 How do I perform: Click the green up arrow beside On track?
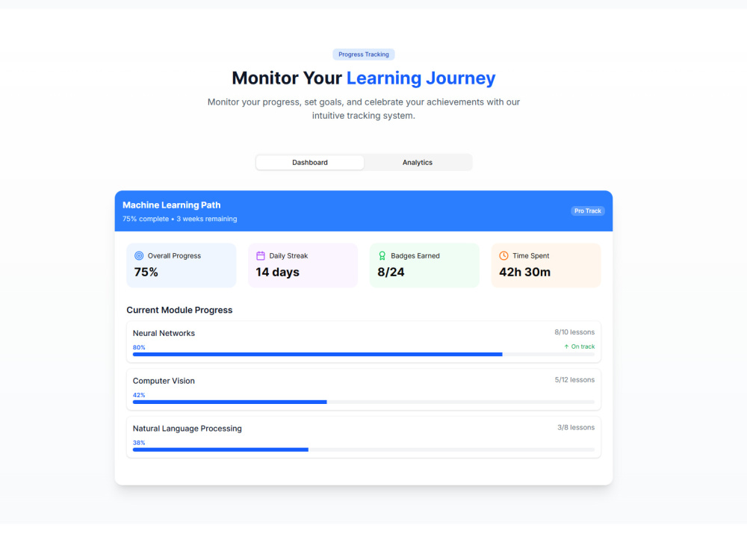566,346
